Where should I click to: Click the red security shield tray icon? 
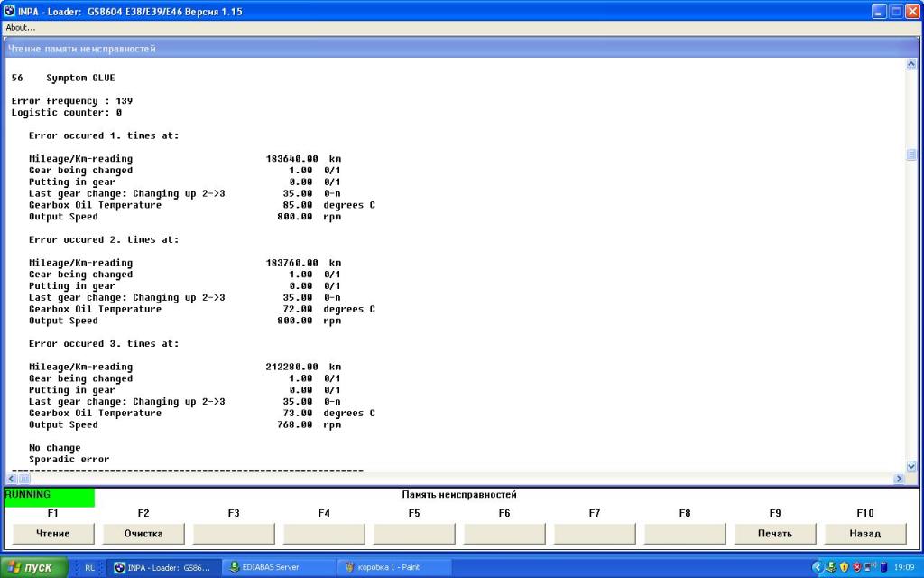857,567
